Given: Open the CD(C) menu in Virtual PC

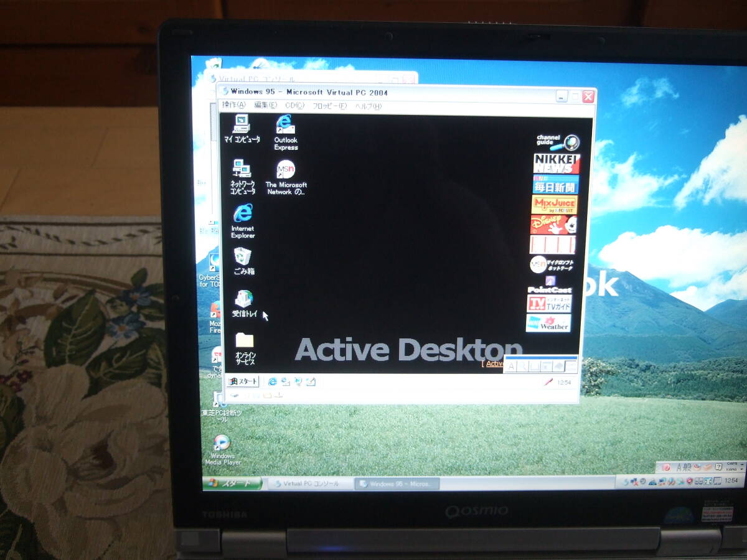Looking at the screenshot, I should [294, 106].
